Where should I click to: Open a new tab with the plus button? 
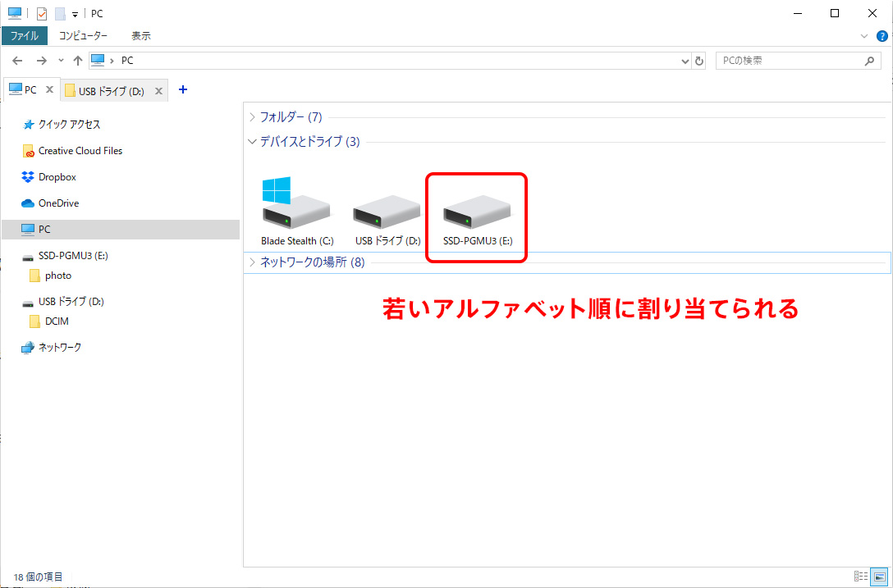[182, 89]
